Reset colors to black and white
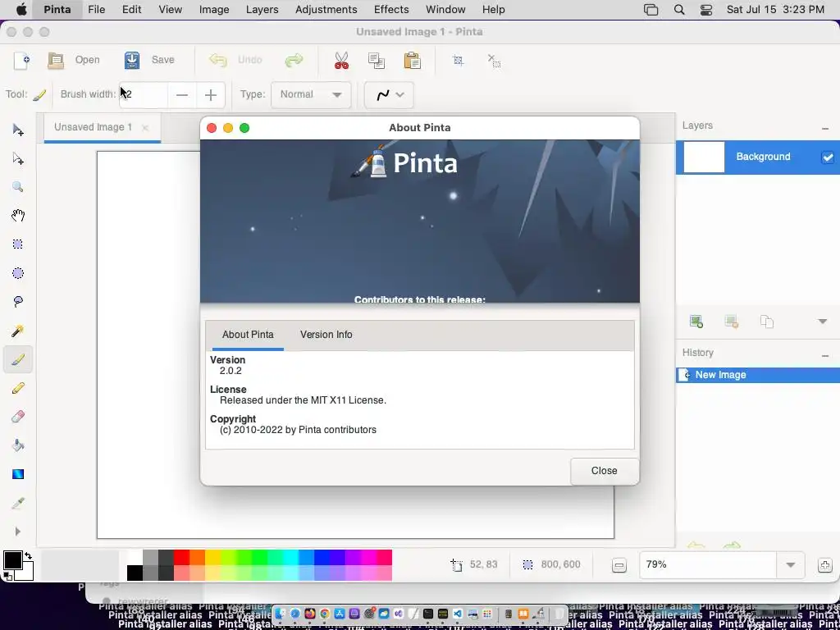This screenshot has height=630, width=840. pos(7,577)
